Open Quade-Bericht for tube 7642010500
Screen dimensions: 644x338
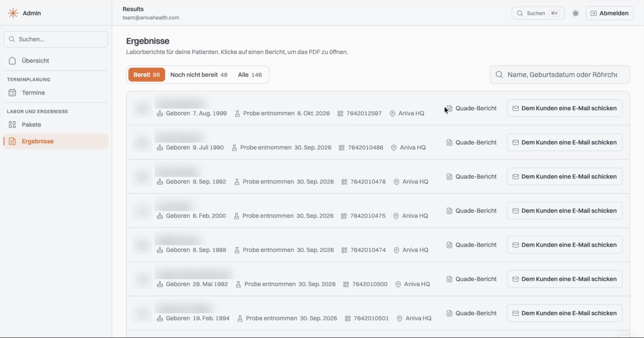point(471,279)
